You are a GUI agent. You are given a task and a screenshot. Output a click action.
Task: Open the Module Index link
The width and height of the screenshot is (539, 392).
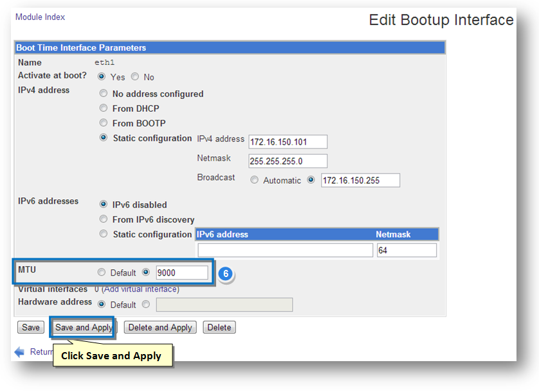pos(40,17)
